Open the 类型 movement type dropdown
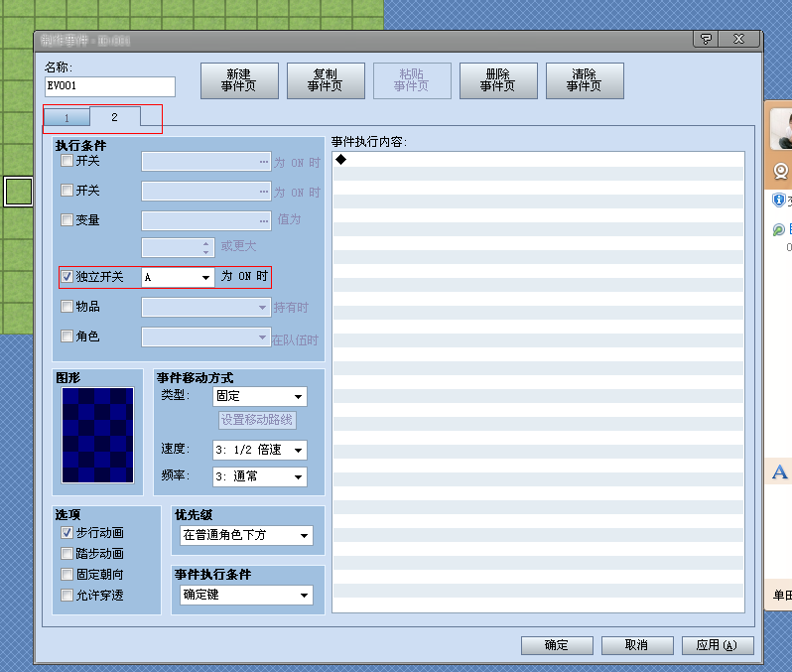Screen dimensions: 792x672 point(260,396)
